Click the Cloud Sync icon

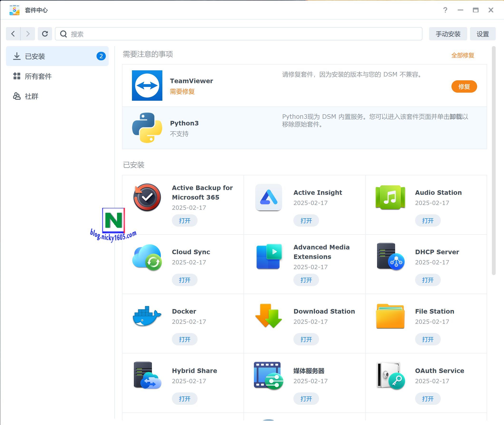click(147, 257)
